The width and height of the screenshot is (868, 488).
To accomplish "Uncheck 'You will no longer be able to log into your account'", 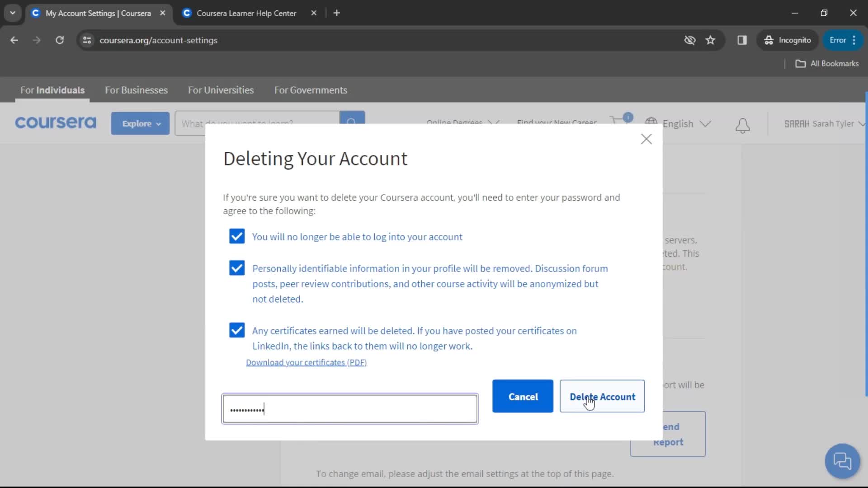I will pos(237,236).
